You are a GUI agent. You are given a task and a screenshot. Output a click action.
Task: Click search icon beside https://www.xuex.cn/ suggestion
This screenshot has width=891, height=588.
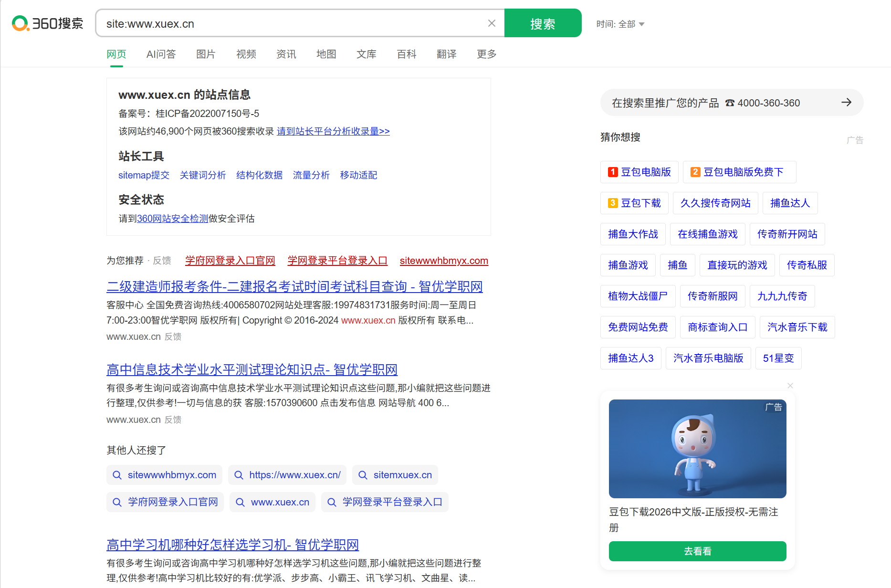tap(239, 475)
